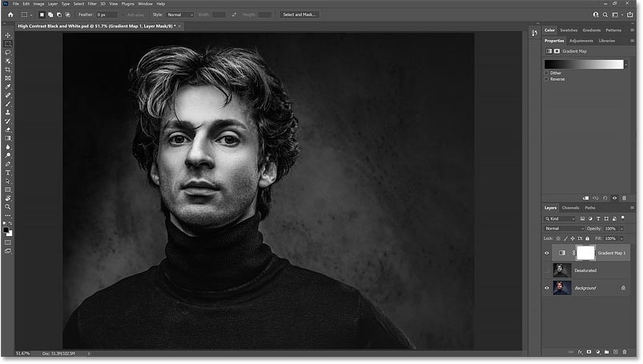643x364 pixels.
Task: Select the Background layer thumbnail
Action: [x=563, y=287]
